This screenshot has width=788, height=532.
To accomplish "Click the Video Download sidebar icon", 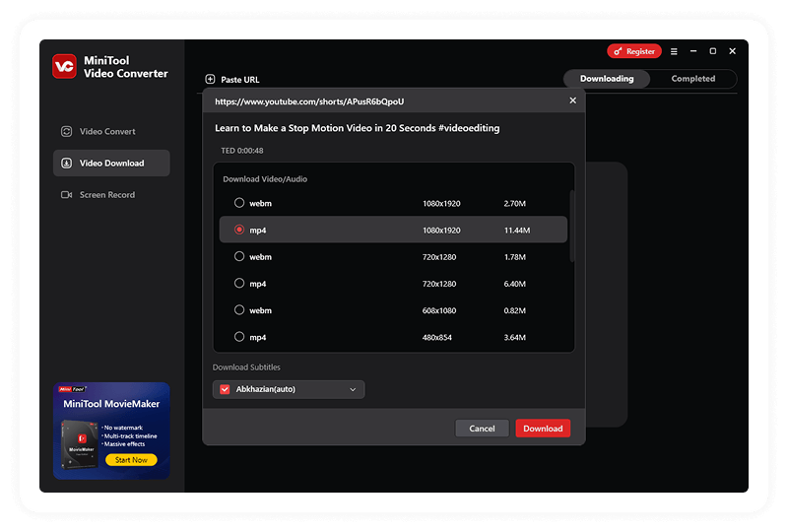I will click(x=66, y=164).
